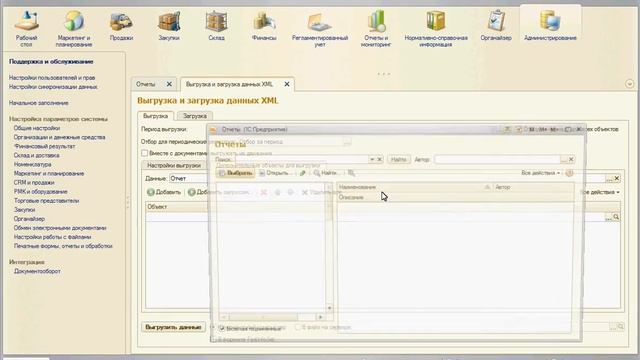Open Нормативно-справочная информация section

pyautogui.click(x=436, y=29)
